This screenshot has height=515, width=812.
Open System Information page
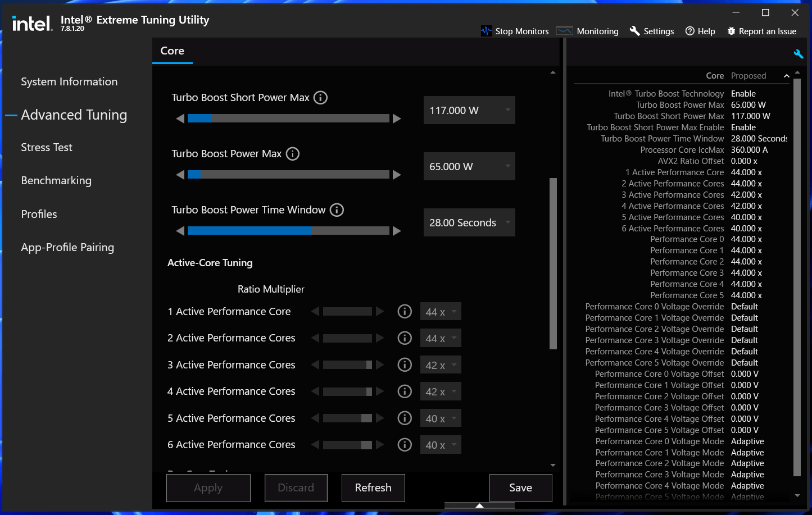[x=69, y=81]
